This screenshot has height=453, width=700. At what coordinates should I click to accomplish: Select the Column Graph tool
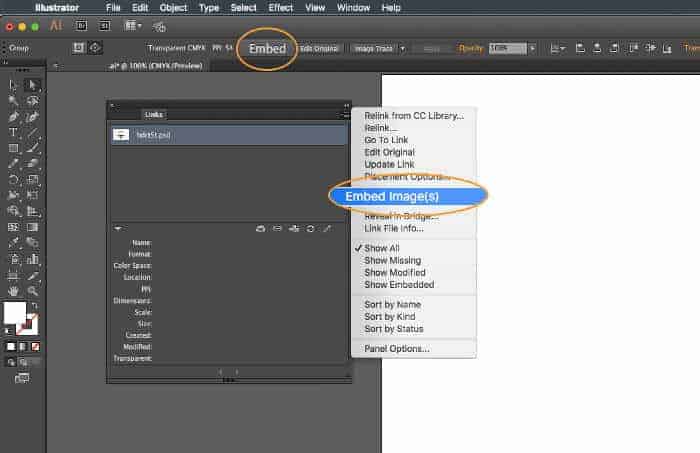tap(32, 259)
